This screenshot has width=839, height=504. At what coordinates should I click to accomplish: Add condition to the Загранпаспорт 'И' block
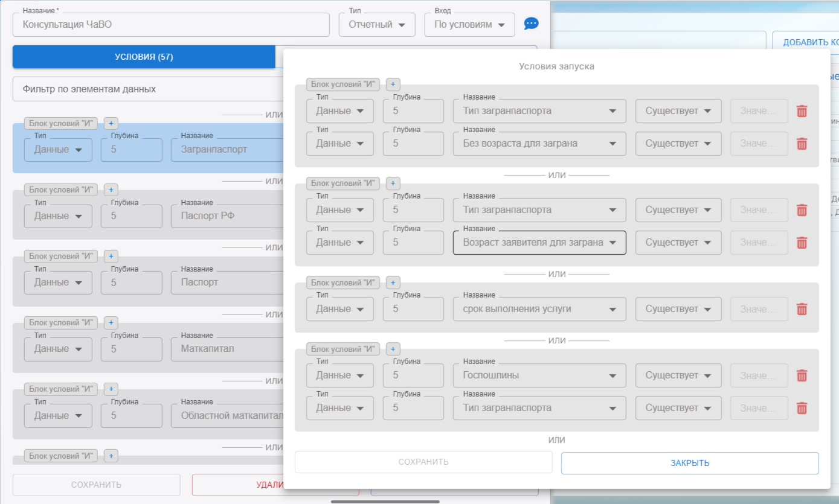pos(111,123)
